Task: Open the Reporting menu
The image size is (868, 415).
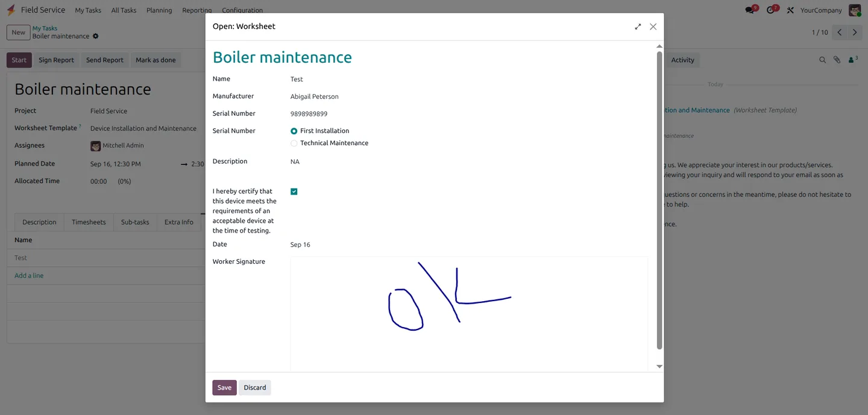Action: pyautogui.click(x=197, y=10)
